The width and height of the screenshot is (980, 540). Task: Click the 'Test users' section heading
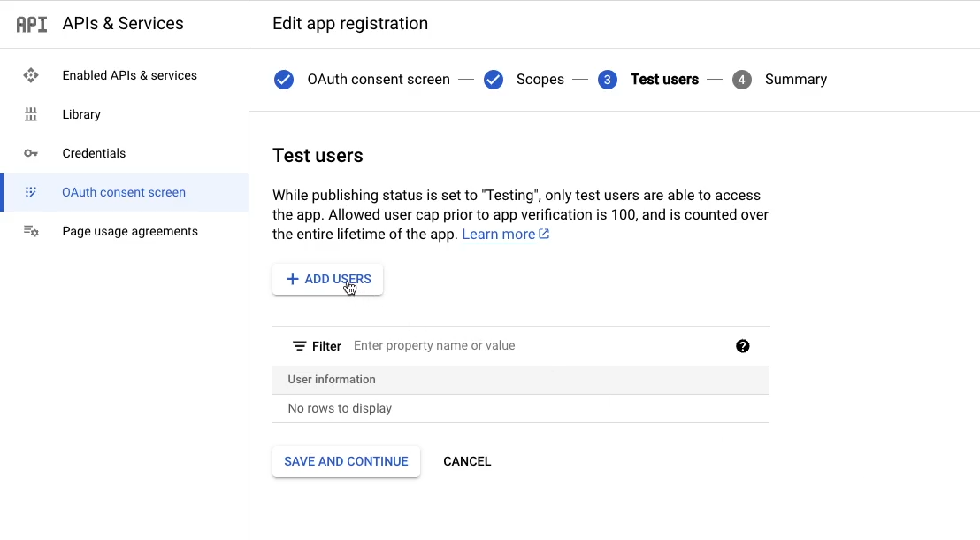coord(318,155)
